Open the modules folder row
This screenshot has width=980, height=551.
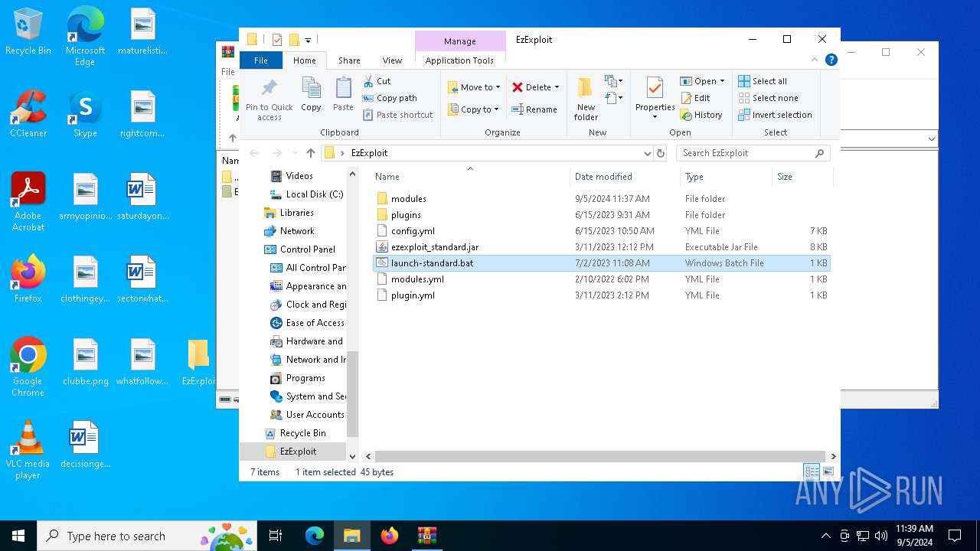pos(601,199)
